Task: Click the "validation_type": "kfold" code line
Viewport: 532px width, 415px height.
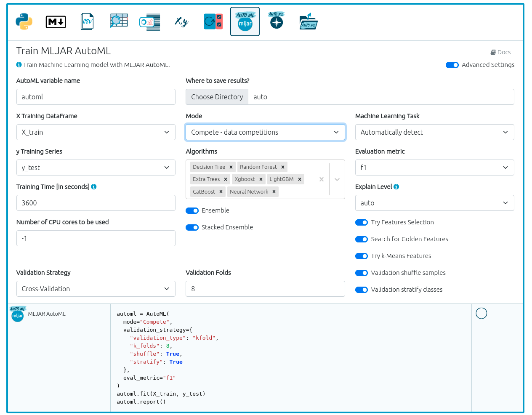Action: pos(174,338)
